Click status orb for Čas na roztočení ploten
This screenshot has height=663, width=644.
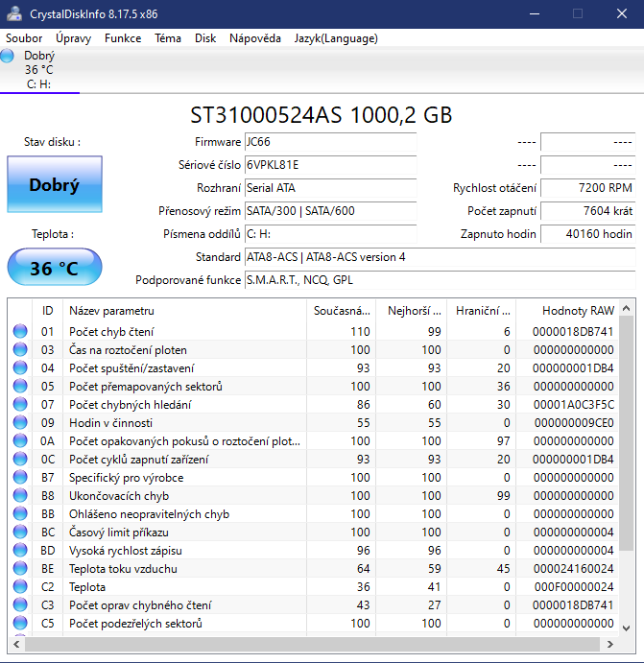point(20,349)
